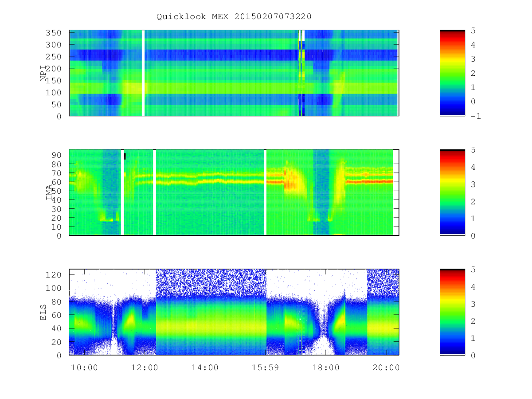Click the 4 label on ELS colorbar
The width and height of the screenshot is (532, 399).
474,286
